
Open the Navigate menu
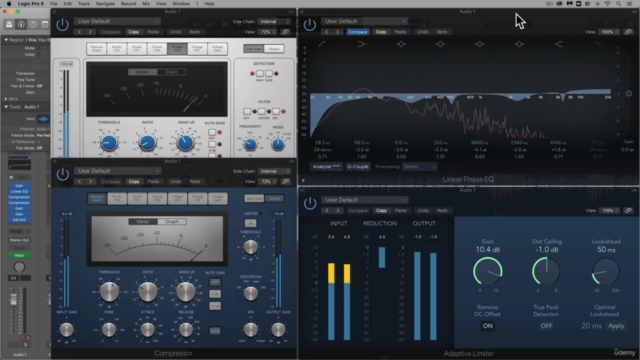click(105, 4)
